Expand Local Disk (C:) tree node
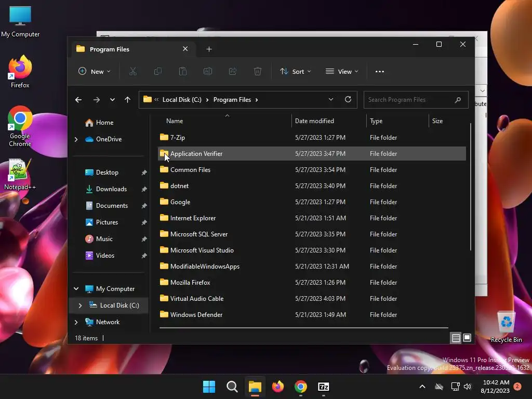This screenshot has width=532, height=399. pos(80,305)
